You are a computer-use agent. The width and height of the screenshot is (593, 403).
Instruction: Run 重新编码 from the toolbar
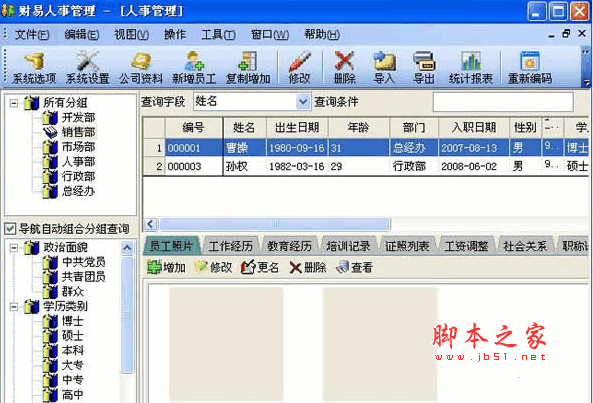coord(530,68)
